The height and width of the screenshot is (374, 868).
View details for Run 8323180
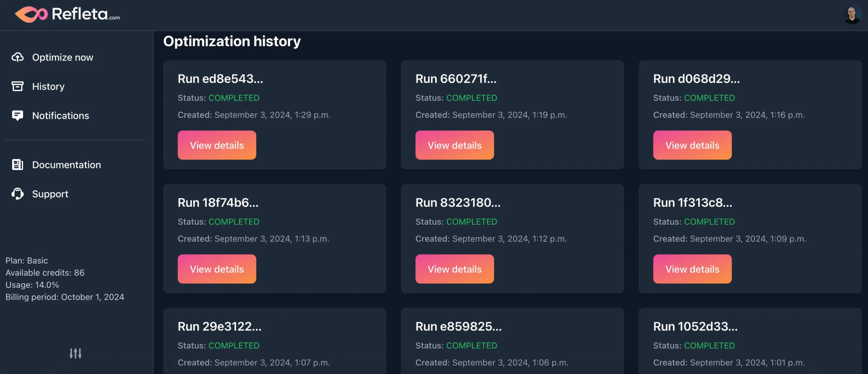[x=454, y=269]
